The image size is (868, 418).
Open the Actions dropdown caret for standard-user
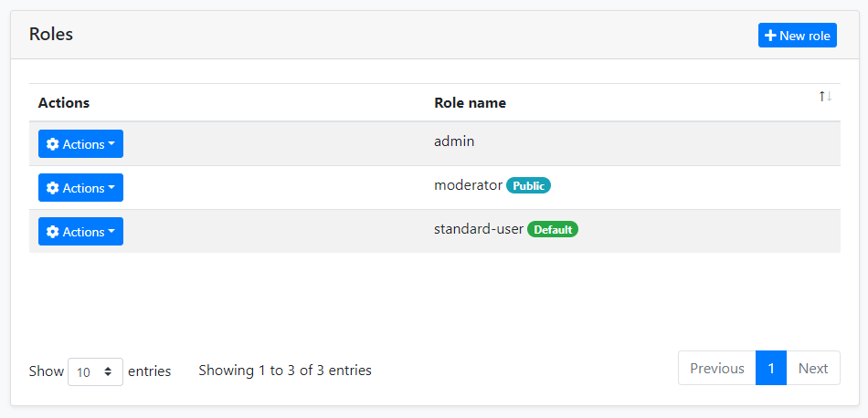(111, 232)
